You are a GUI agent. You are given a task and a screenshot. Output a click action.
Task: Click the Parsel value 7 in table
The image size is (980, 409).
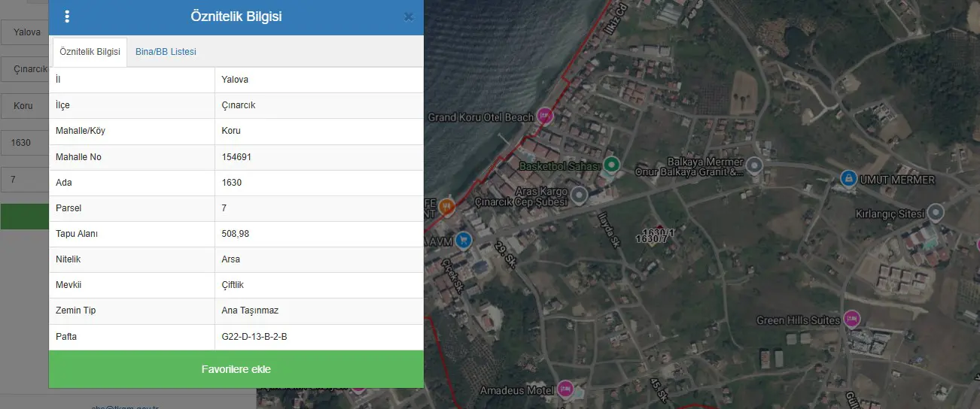(224, 208)
